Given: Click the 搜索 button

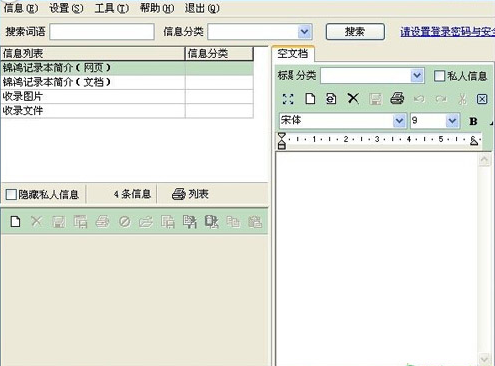Looking at the screenshot, I should 355,32.
